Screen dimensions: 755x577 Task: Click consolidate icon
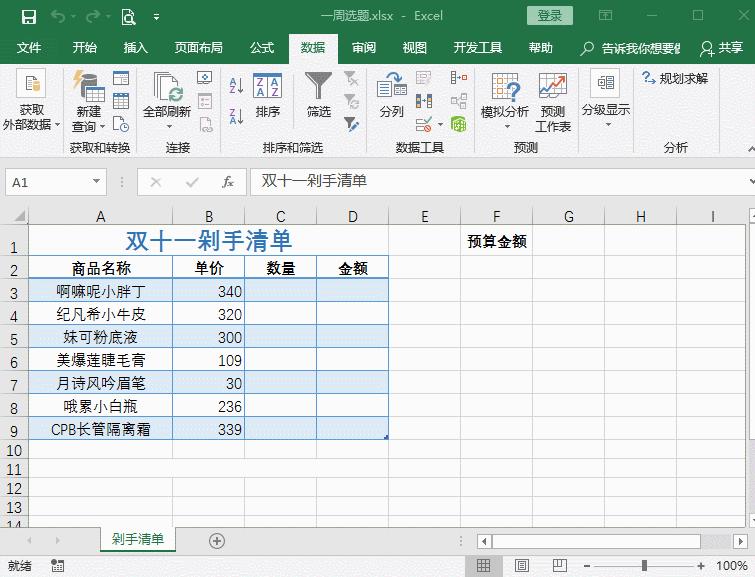[x=459, y=77]
